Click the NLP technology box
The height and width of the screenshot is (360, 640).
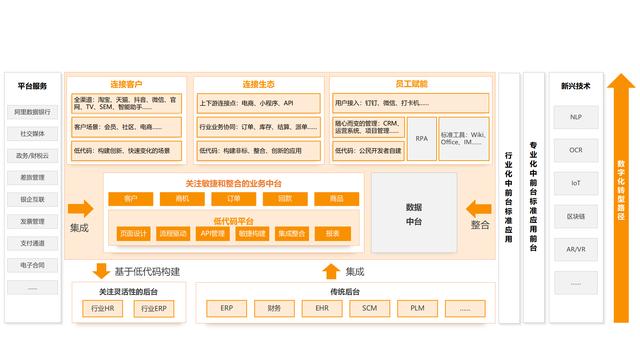[576, 117]
